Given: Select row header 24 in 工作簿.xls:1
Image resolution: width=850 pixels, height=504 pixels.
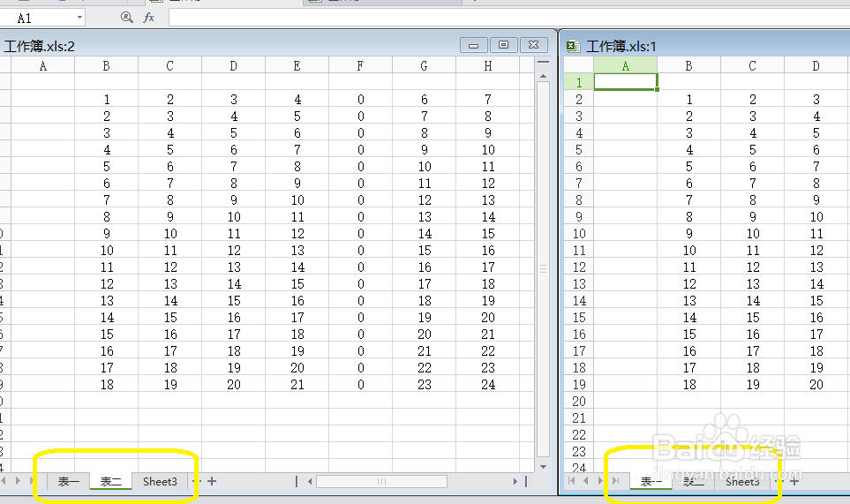Looking at the screenshot, I should click(x=579, y=467).
